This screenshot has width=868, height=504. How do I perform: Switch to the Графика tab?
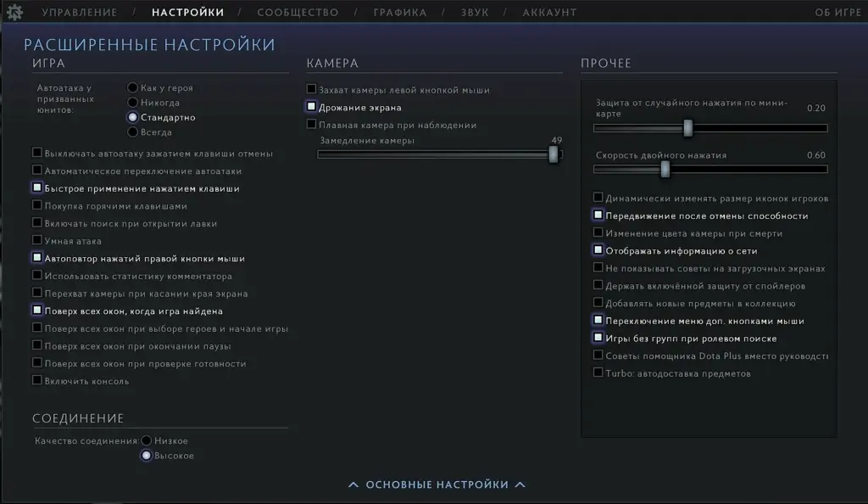tap(400, 12)
